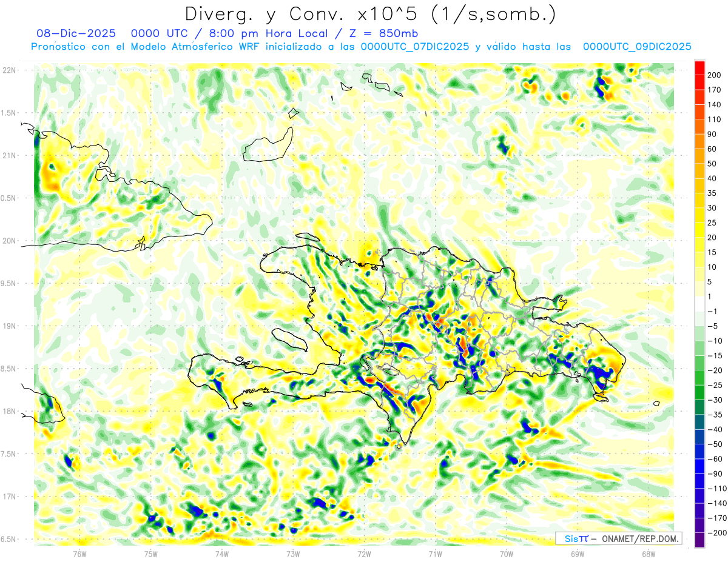The width and height of the screenshot is (728, 562).
Task: Click the init time '0000UTC_07DIC2025'
Action: pos(414,47)
